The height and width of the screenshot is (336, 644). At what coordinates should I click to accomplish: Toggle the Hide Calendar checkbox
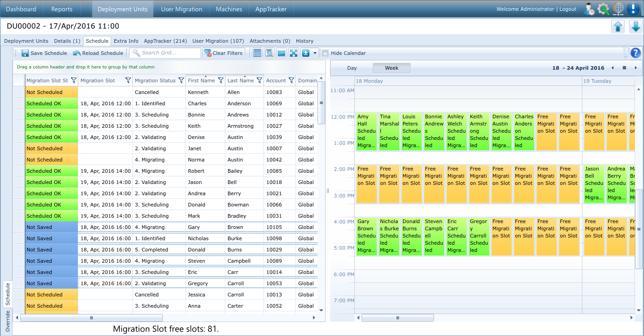[x=325, y=53]
